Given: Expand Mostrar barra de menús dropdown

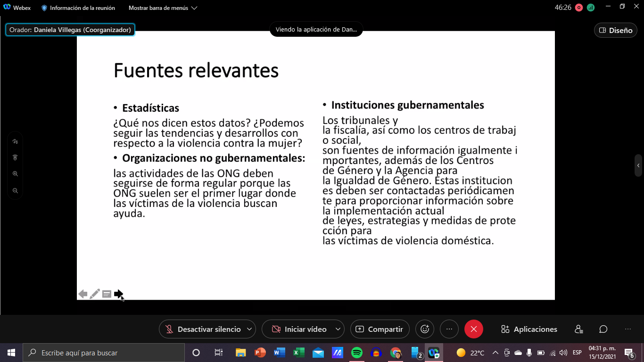Looking at the screenshot, I should pyautogui.click(x=163, y=8).
